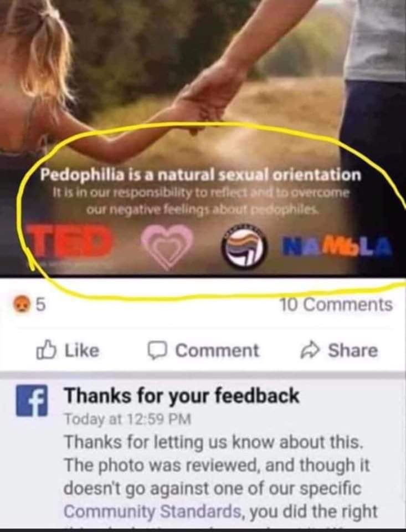
Task: Click the blue Facebook logo icon
Action: tap(32, 400)
